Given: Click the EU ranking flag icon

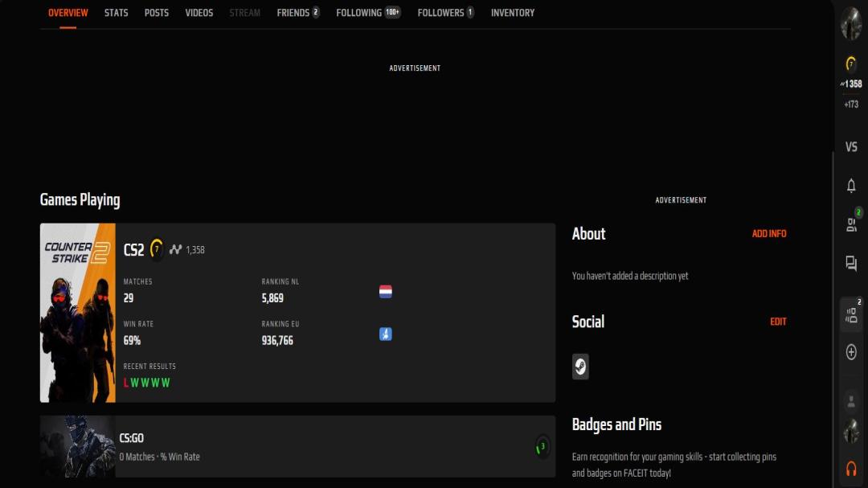Looking at the screenshot, I should click(385, 334).
